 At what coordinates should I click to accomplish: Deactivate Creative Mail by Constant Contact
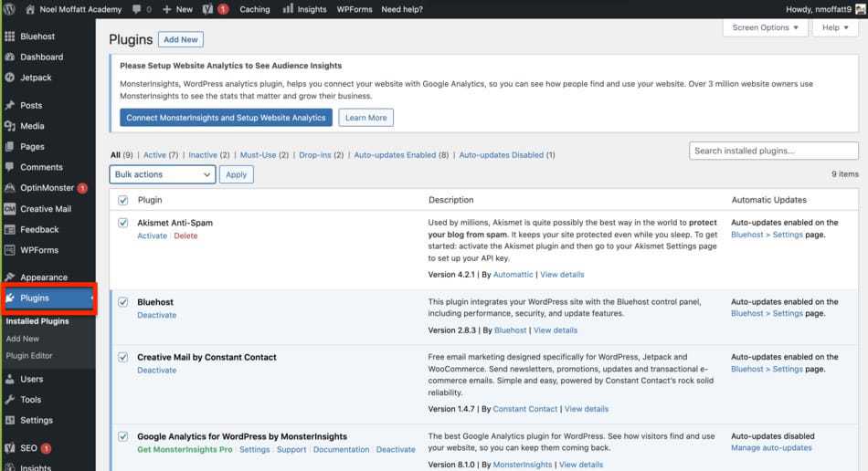[156, 371]
